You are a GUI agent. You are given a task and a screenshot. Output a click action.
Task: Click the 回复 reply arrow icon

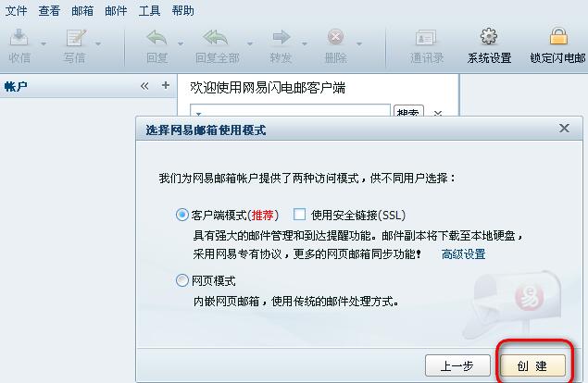[157, 37]
